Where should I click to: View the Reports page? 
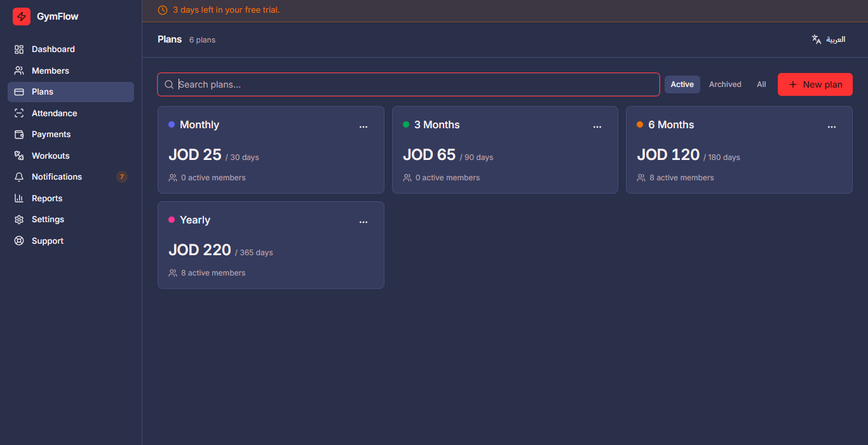point(71,198)
